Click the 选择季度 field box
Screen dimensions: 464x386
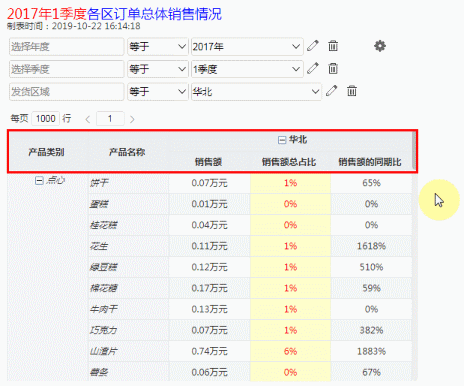tap(66, 69)
